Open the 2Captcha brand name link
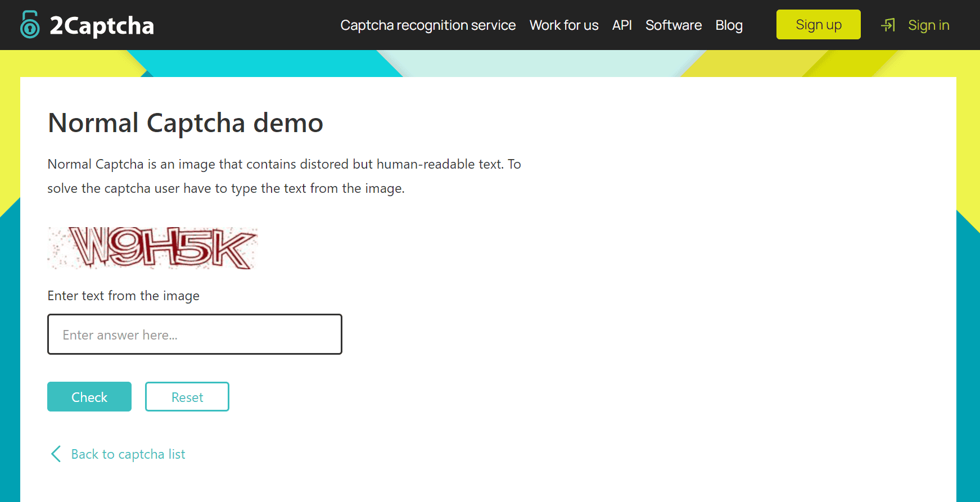The height and width of the screenshot is (502, 980). pyautogui.click(x=102, y=25)
